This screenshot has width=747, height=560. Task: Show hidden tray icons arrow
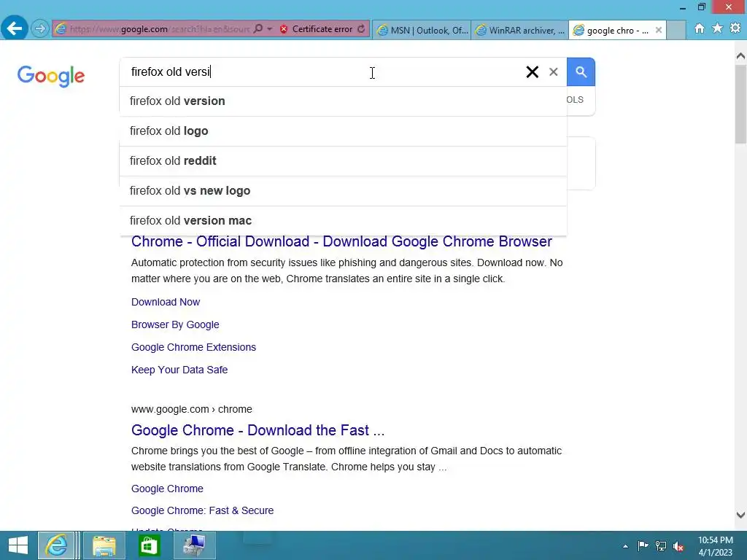[625, 546]
